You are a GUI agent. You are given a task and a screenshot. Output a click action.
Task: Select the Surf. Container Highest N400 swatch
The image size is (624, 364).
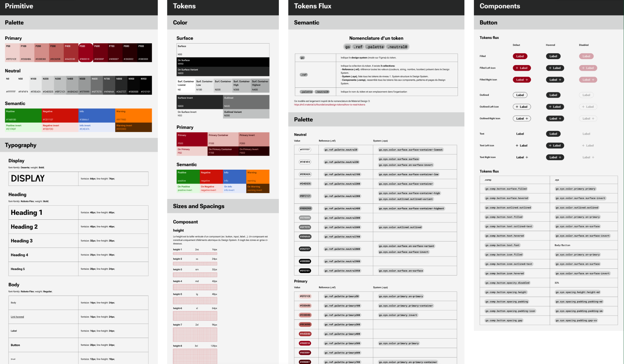(x=260, y=85)
